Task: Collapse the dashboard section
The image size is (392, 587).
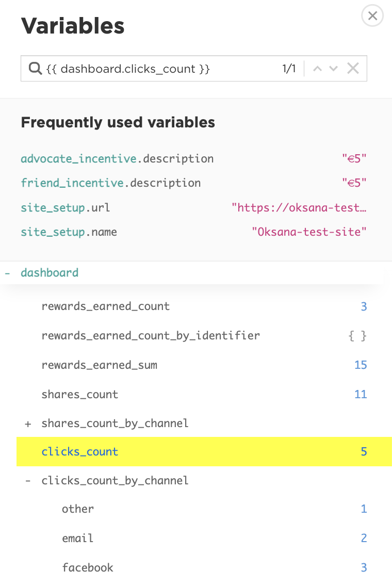Action: pyautogui.click(x=7, y=273)
